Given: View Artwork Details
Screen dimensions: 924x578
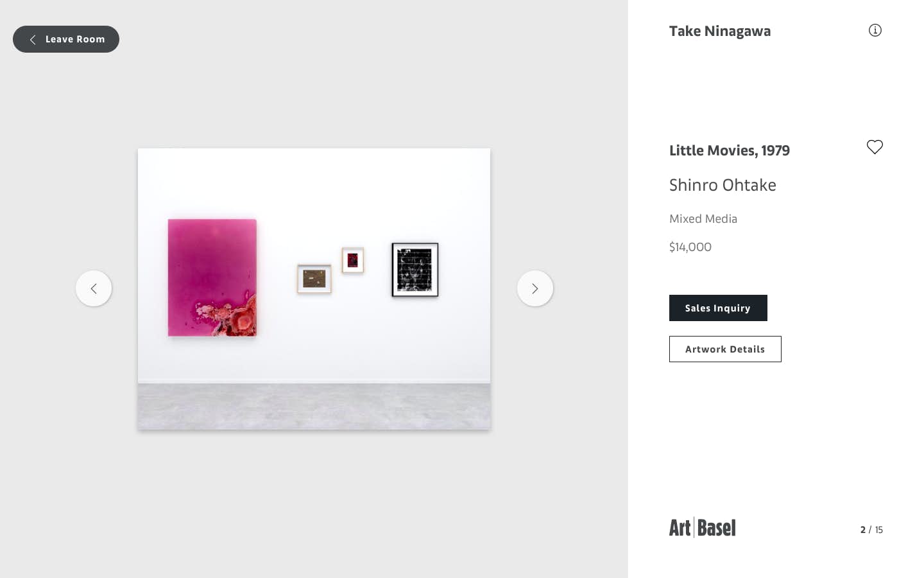Looking at the screenshot, I should tap(725, 349).
